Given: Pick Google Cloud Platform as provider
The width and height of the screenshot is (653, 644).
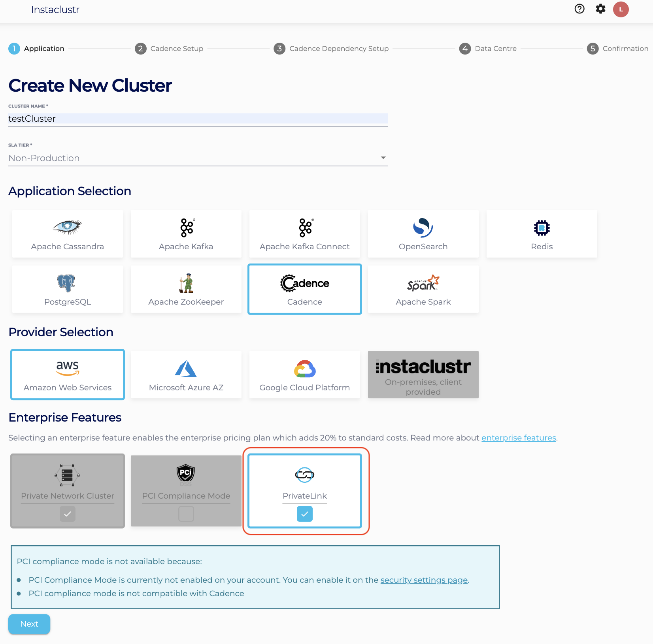Looking at the screenshot, I should pos(304,375).
